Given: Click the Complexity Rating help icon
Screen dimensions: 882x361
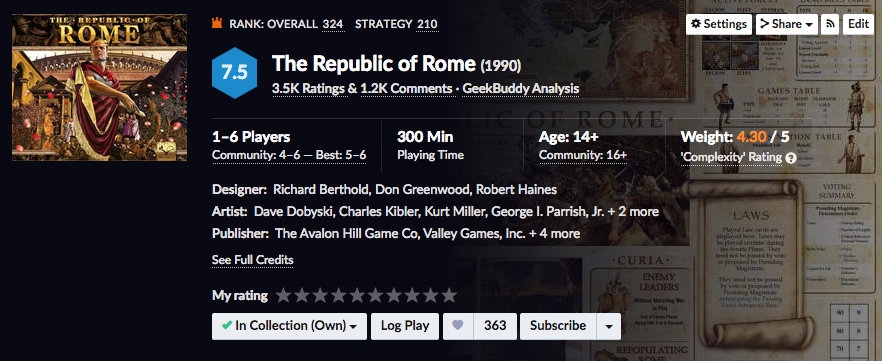Looking at the screenshot, I should tap(791, 158).
